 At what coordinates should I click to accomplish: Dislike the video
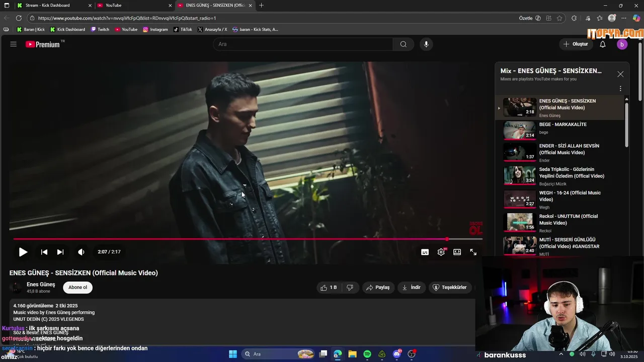point(350,288)
